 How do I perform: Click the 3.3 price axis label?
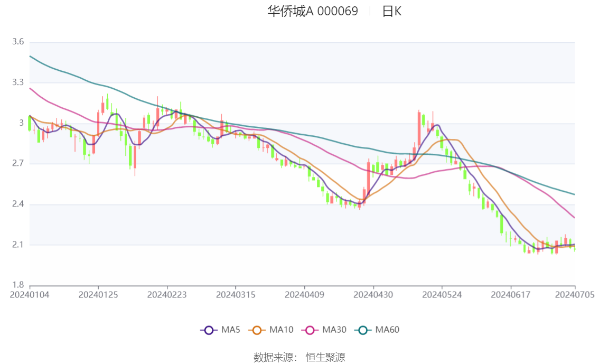click(x=18, y=82)
